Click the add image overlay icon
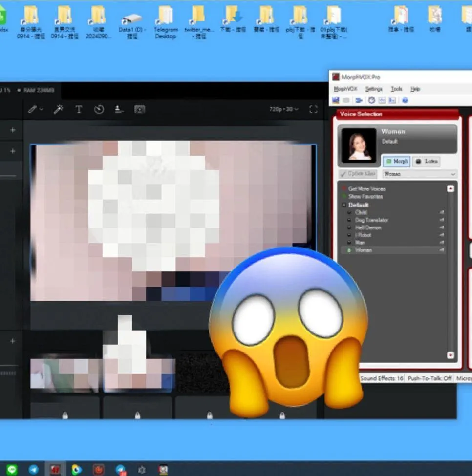The image size is (472, 476). pos(139,109)
